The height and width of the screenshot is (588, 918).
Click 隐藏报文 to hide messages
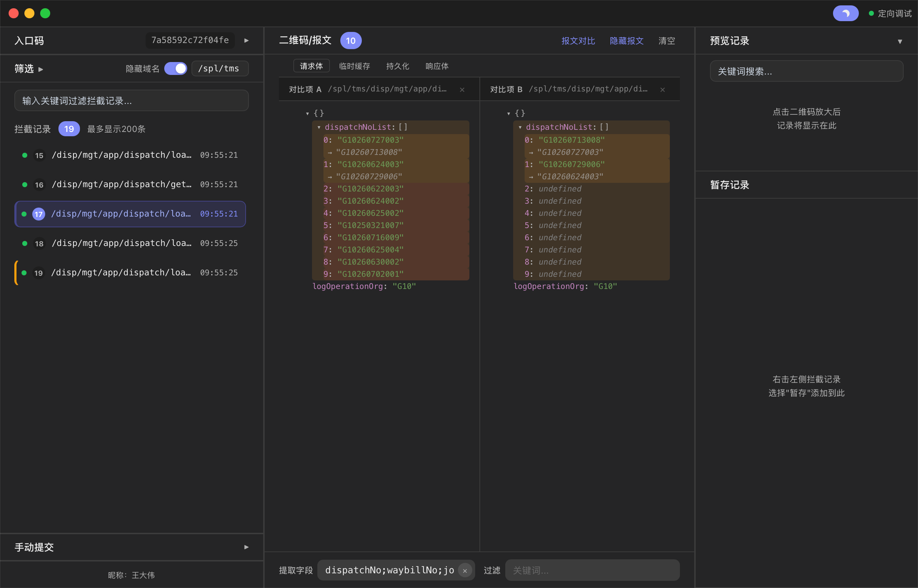pyautogui.click(x=626, y=41)
